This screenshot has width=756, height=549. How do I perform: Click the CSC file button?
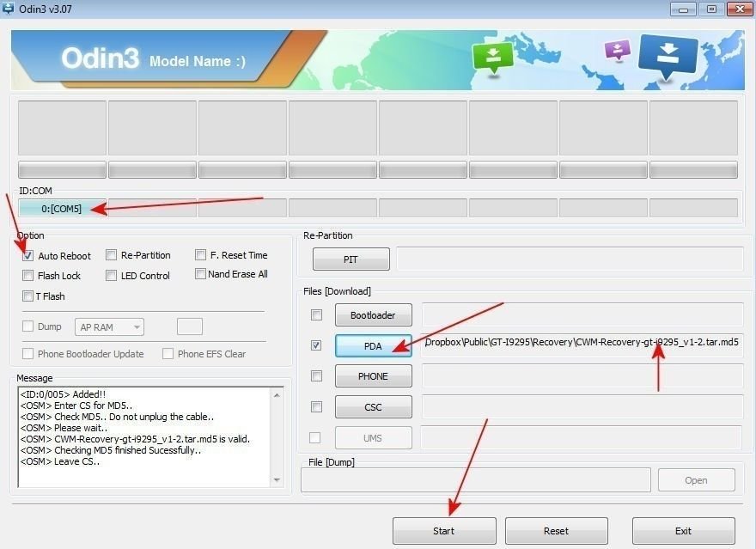[x=374, y=406]
